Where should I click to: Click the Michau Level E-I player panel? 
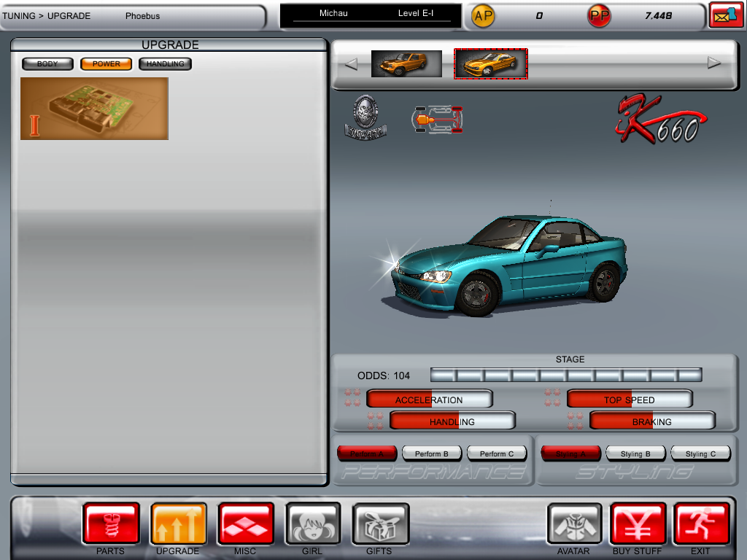tap(371, 15)
